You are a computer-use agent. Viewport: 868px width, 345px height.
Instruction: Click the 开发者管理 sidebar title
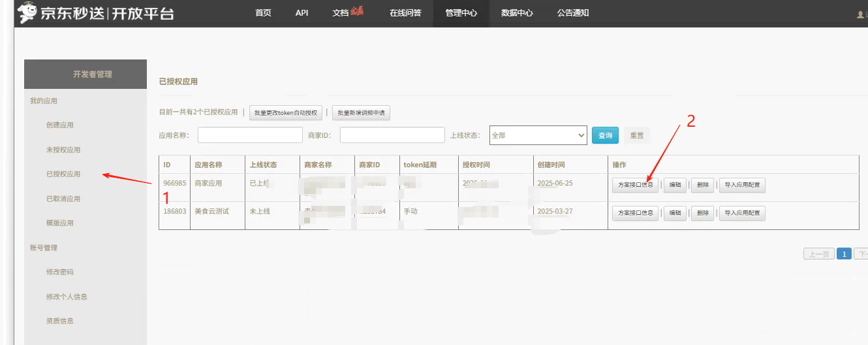click(x=92, y=74)
